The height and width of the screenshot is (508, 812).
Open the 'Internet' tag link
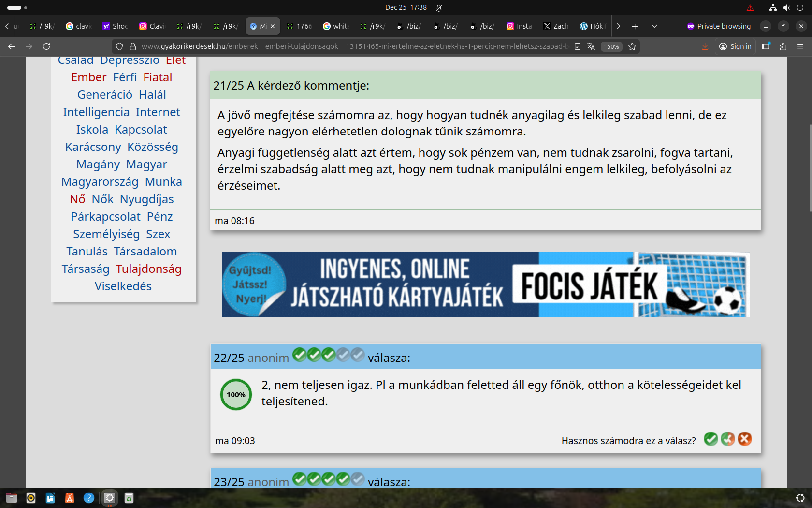tap(158, 112)
